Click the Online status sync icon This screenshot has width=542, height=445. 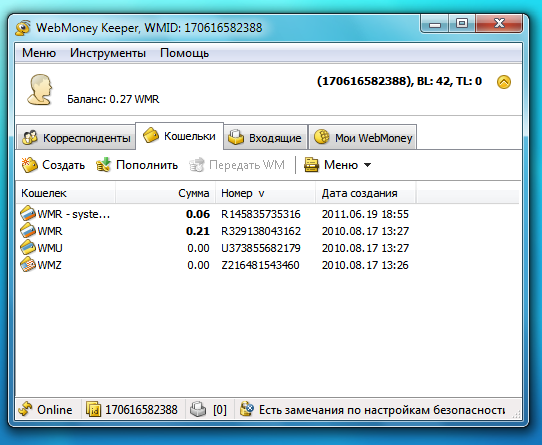coord(25,409)
